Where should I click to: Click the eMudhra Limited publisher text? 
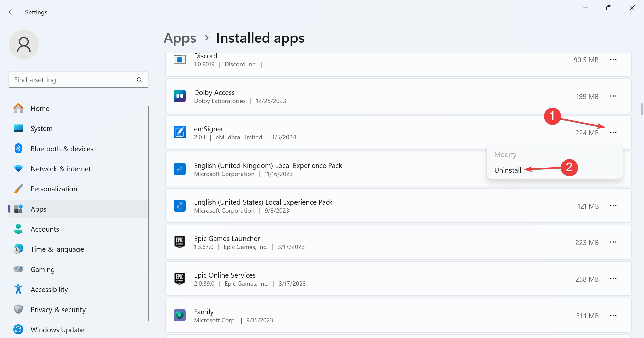click(239, 137)
